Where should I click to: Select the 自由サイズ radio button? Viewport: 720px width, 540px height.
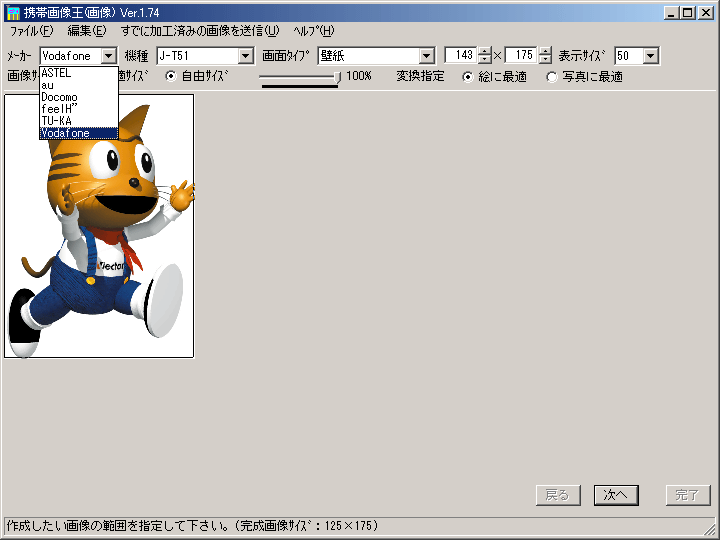click(x=171, y=76)
